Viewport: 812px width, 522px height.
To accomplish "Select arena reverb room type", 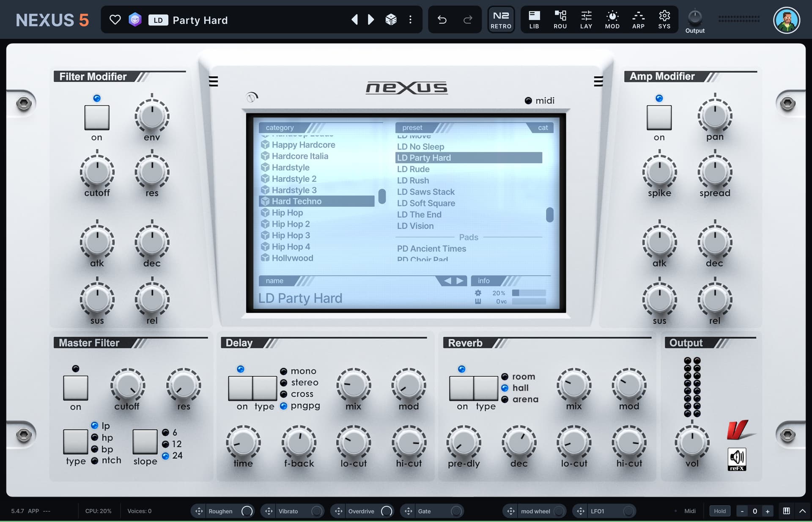I will [x=505, y=399].
